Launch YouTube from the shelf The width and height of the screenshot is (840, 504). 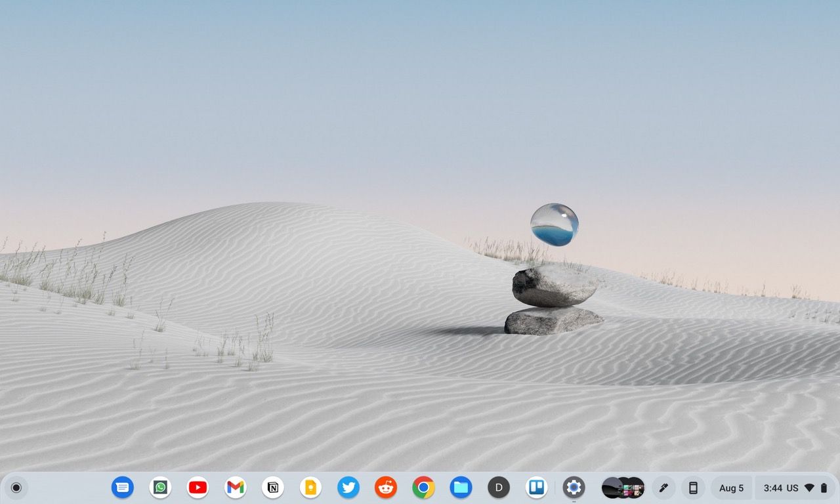[x=198, y=488]
